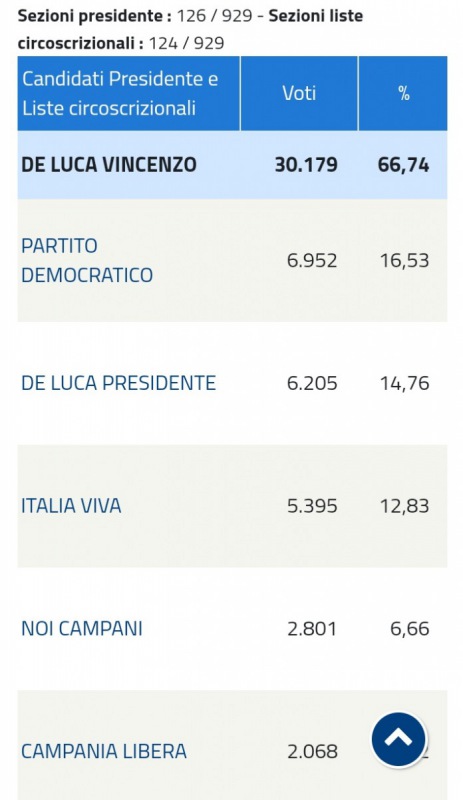The image size is (463, 800).
Task: Select the 16,53 percentage value
Action: coord(404,261)
